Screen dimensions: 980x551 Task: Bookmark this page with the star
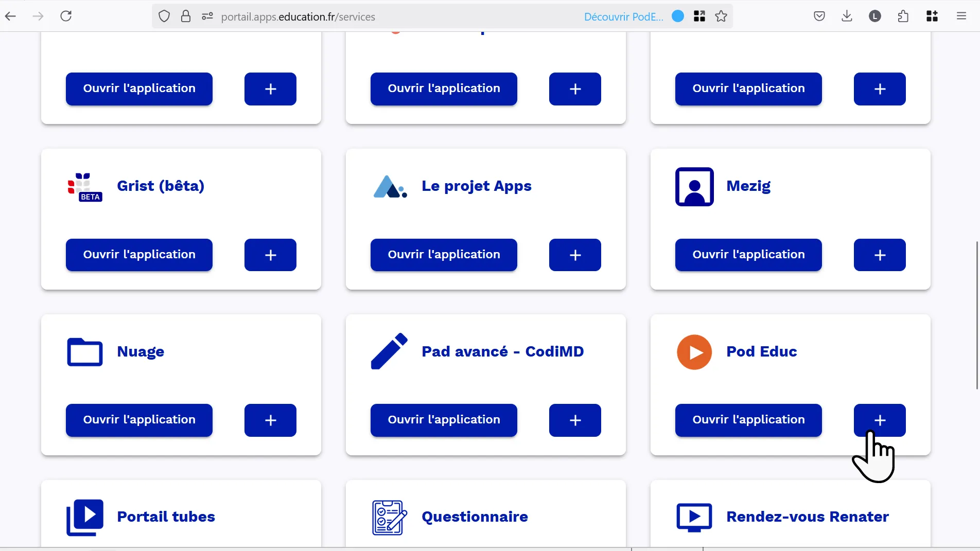tap(721, 16)
